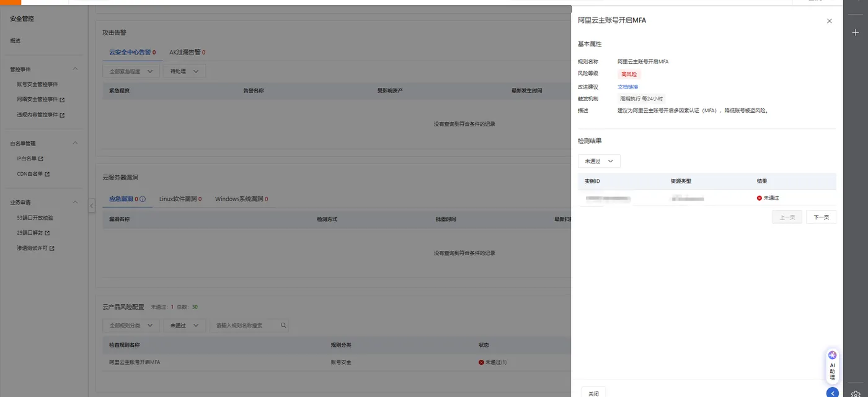Open the AI助理 assistant widget
The height and width of the screenshot is (397, 868).
coord(832,365)
